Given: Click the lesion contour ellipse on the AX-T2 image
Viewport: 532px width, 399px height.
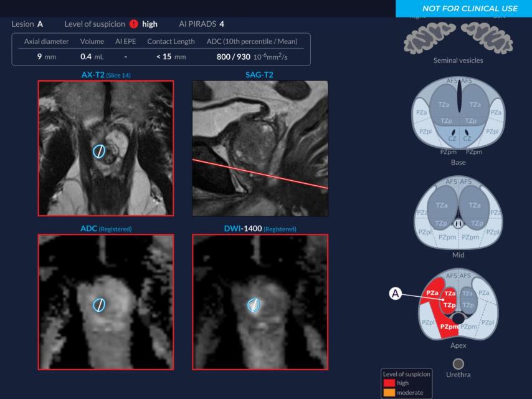Looking at the screenshot, I should click(x=100, y=150).
